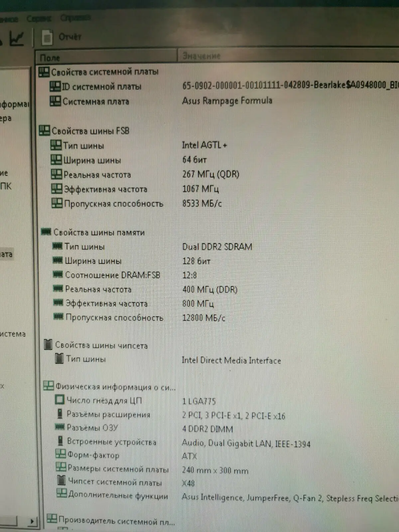Select the Свойства шины чипсета chip icon
Screen dimensions: 399x532
(48, 345)
